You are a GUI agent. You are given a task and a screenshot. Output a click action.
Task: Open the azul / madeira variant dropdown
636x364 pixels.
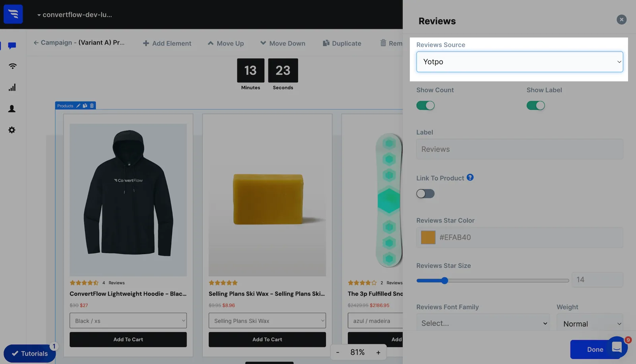tap(375, 321)
